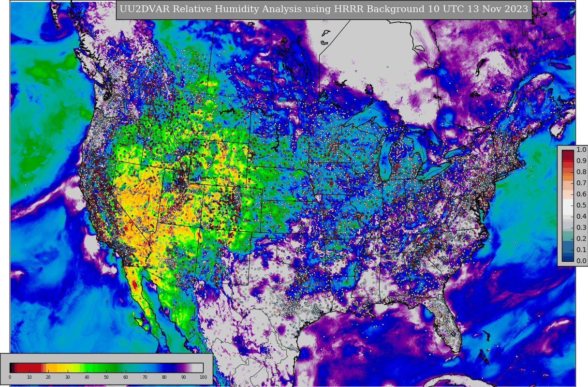This screenshot has width=588, height=387.
Task: Click the "0.6" label on the vertical colorbar
Action: pyautogui.click(x=581, y=194)
